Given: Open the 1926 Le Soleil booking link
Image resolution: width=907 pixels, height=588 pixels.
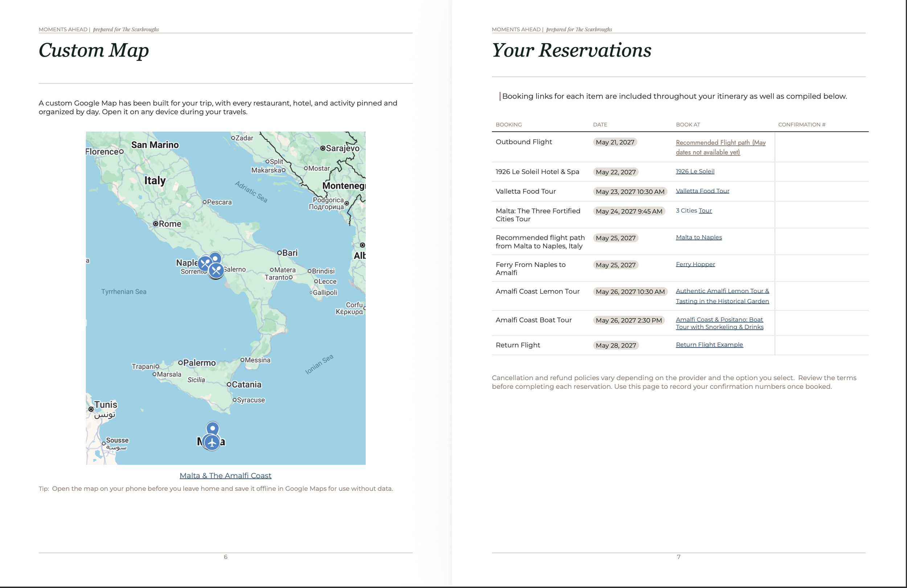Looking at the screenshot, I should point(695,172).
